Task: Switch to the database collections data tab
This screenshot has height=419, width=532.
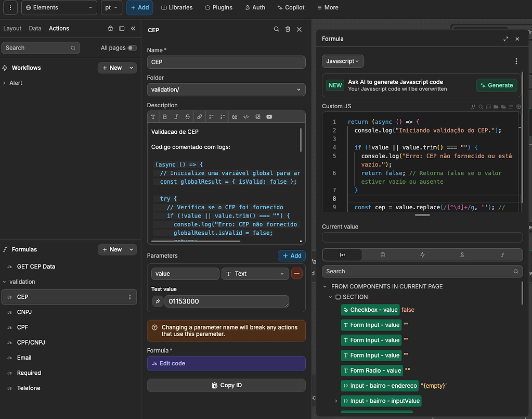Action: 383,255
